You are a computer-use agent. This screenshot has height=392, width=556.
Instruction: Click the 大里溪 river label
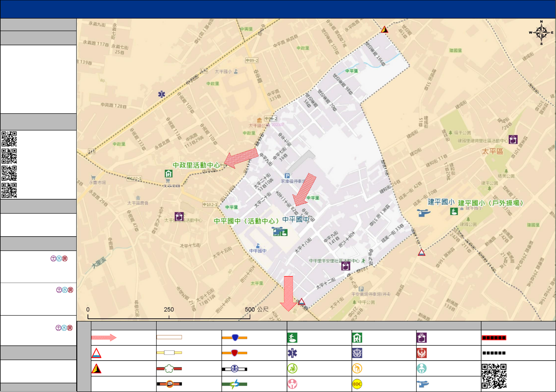tap(99, 263)
